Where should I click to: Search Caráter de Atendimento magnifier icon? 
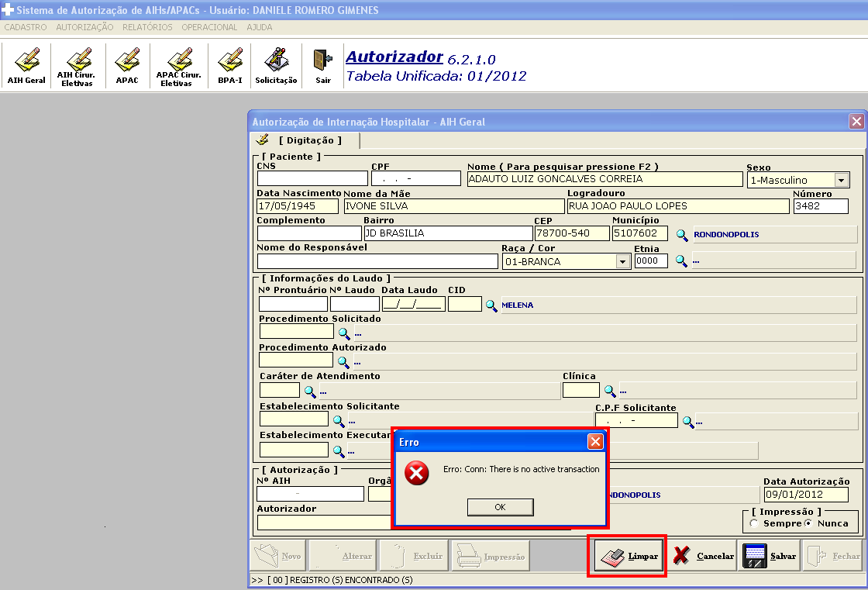tap(310, 392)
